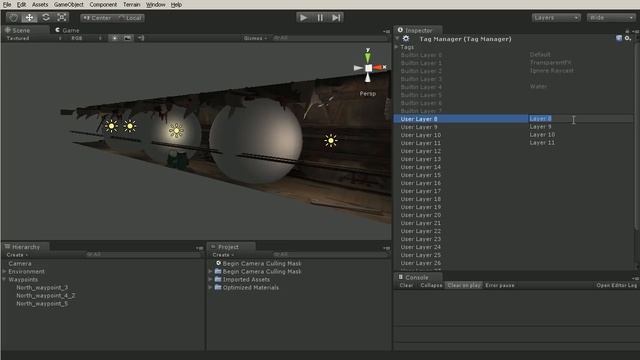This screenshot has width=640, height=360.
Task: Click the Pause button
Action: click(320, 18)
